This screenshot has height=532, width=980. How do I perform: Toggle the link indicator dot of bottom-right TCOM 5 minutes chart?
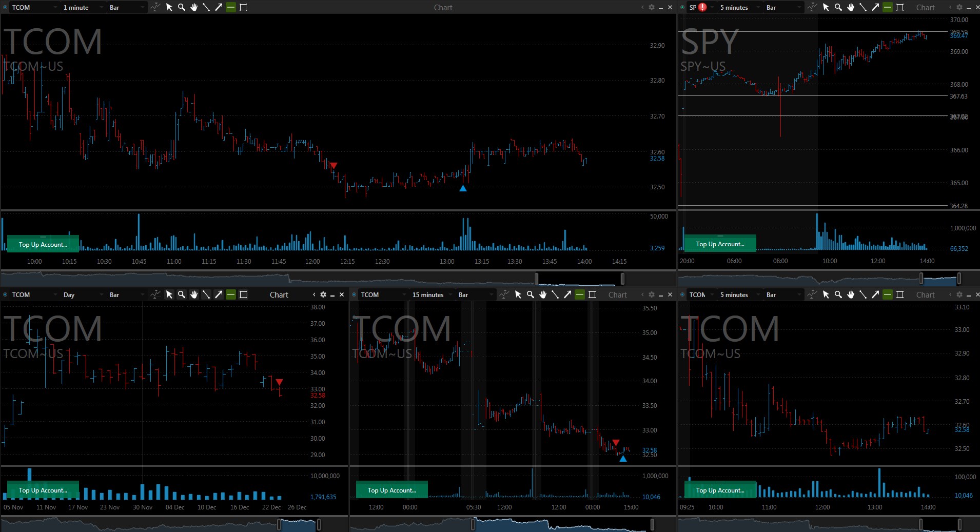pos(682,294)
